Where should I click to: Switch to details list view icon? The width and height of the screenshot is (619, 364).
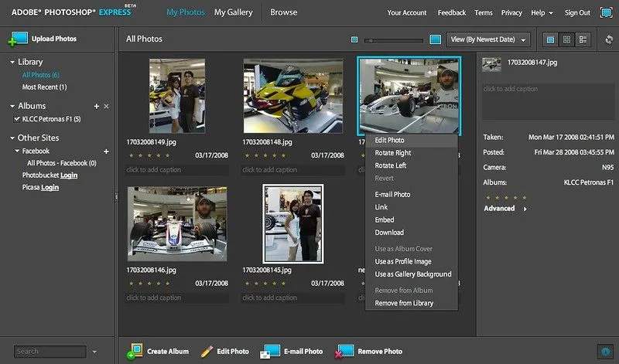click(x=583, y=39)
